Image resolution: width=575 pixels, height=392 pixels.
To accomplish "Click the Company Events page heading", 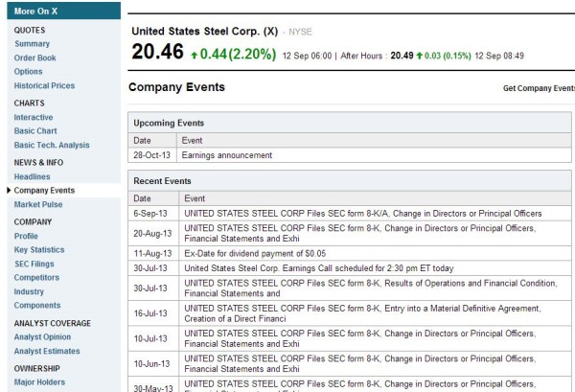I will (176, 87).
